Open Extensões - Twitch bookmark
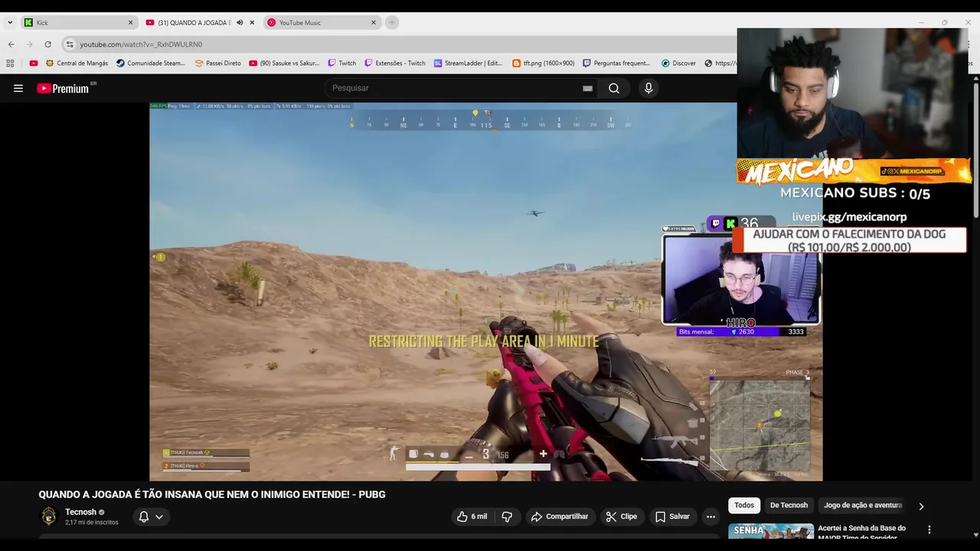This screenshot has height=551, width=980. [x=395, y=64]
